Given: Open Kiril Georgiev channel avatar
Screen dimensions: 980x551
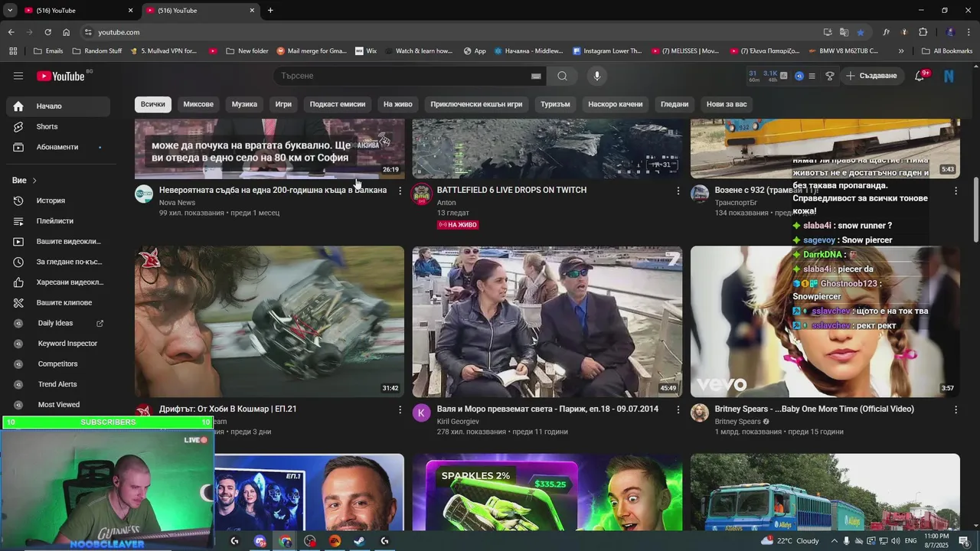Looking at the screenshot, I should [x=422, y=413].
